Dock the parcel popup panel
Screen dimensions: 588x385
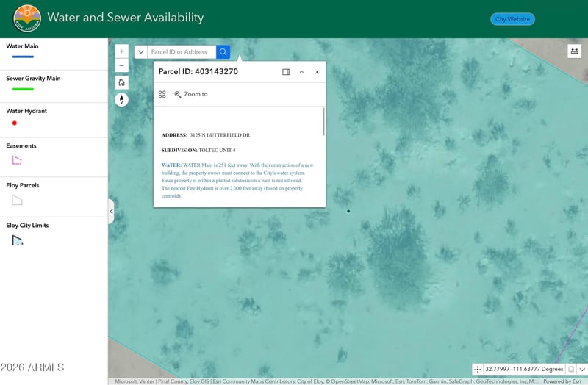286,72
